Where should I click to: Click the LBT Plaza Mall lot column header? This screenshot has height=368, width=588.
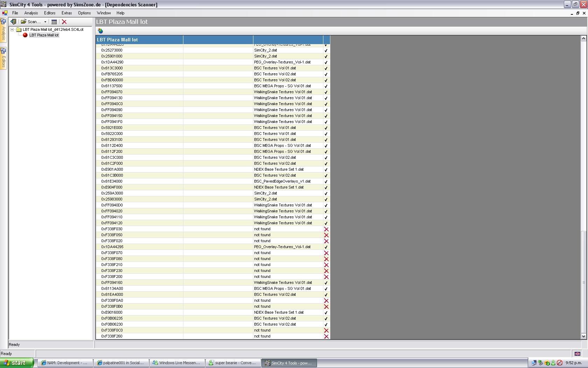click(x=139, y=40)
